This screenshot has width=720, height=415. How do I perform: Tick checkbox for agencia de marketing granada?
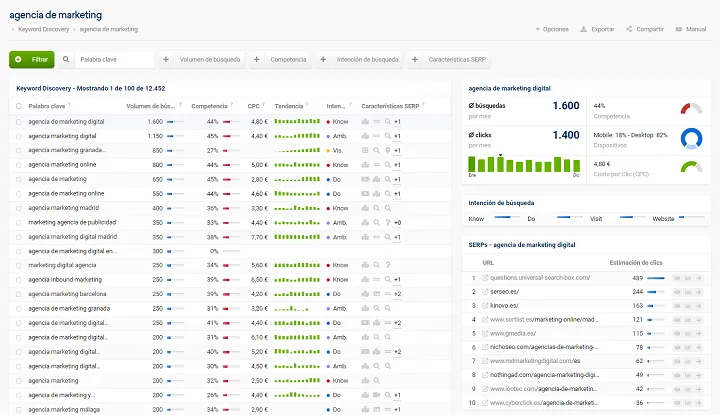(x=19, y=309)
